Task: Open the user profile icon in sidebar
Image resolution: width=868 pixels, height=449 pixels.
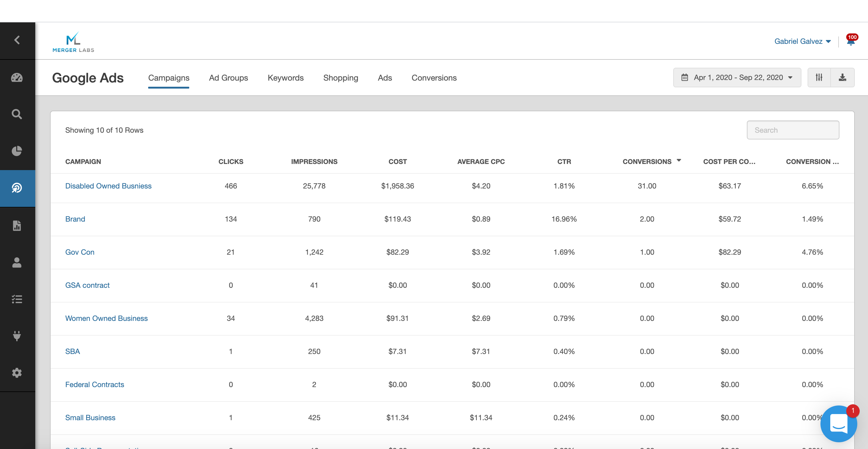Action: tap(17, 262)
